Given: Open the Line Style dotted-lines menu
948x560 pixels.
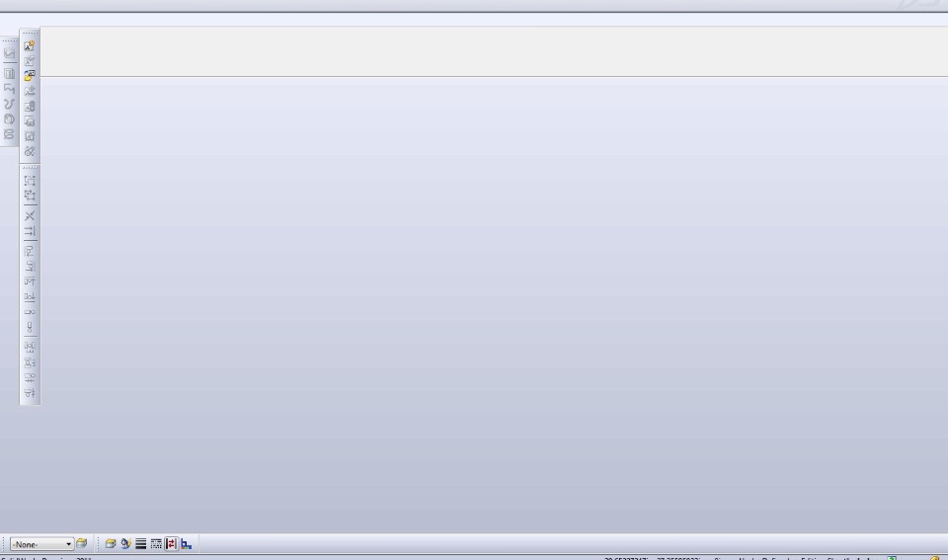Looking at the screenshot, I should tap(156, 543).
